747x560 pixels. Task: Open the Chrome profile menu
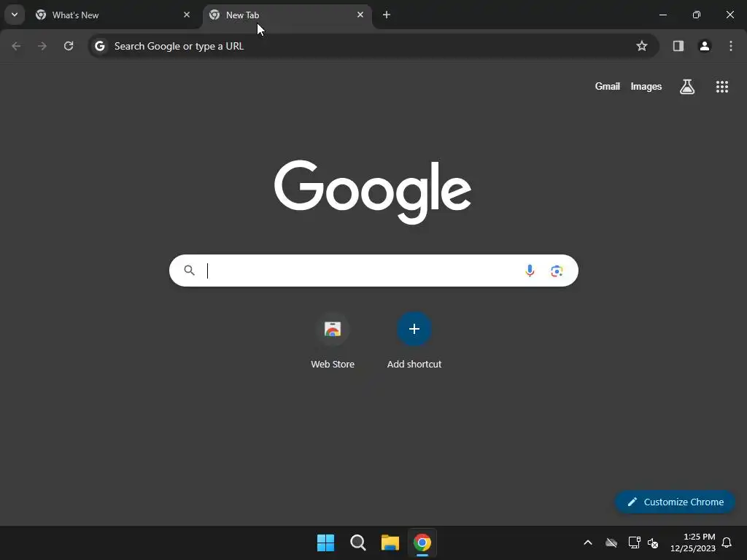tap(705, 46)
